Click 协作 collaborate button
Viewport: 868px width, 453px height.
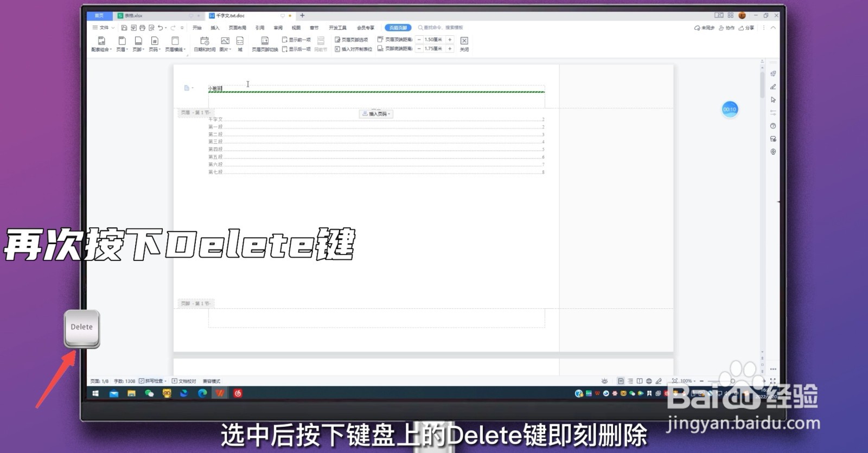click(726, 28)
